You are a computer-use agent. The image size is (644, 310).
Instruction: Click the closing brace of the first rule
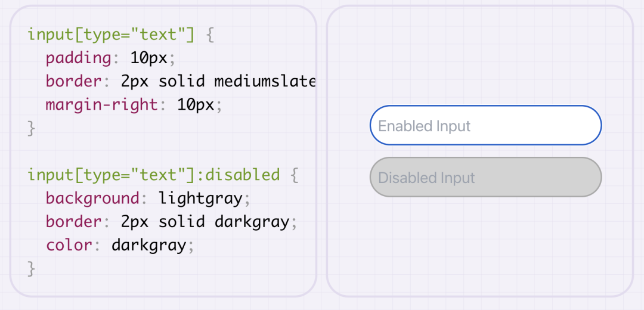click(32, 129)
